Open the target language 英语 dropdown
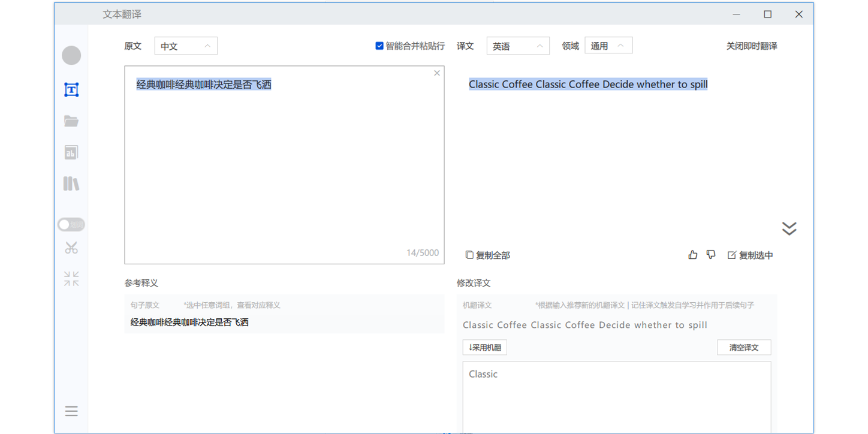Viewport: 868px width, 434px height. pyautogui.click(x=518, y=46)
